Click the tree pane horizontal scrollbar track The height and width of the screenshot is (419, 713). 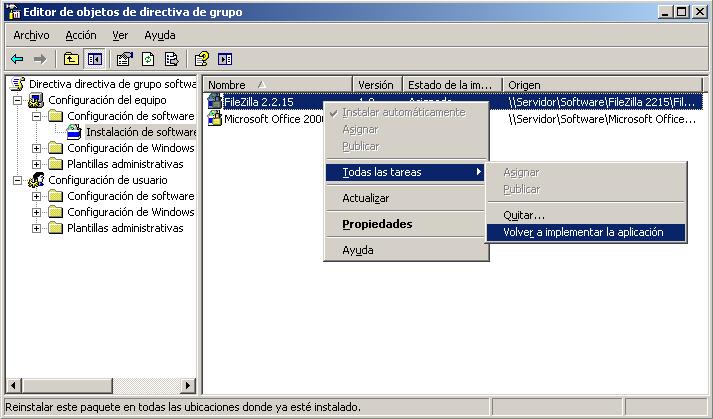point(100,385)
